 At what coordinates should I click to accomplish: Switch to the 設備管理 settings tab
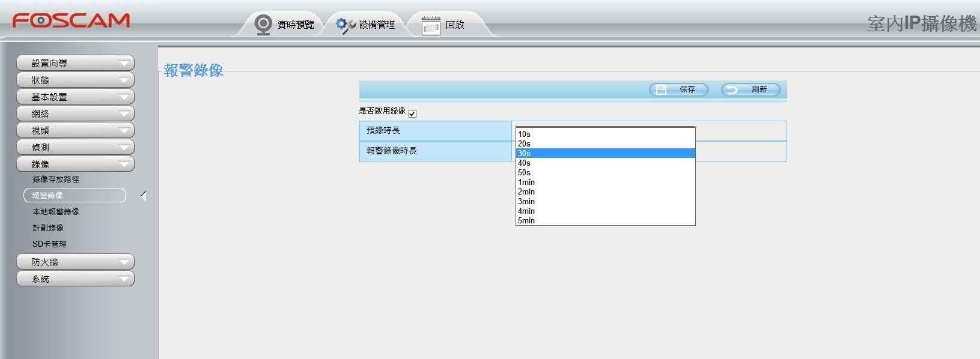pyautogui.click(x=365, y=25)
